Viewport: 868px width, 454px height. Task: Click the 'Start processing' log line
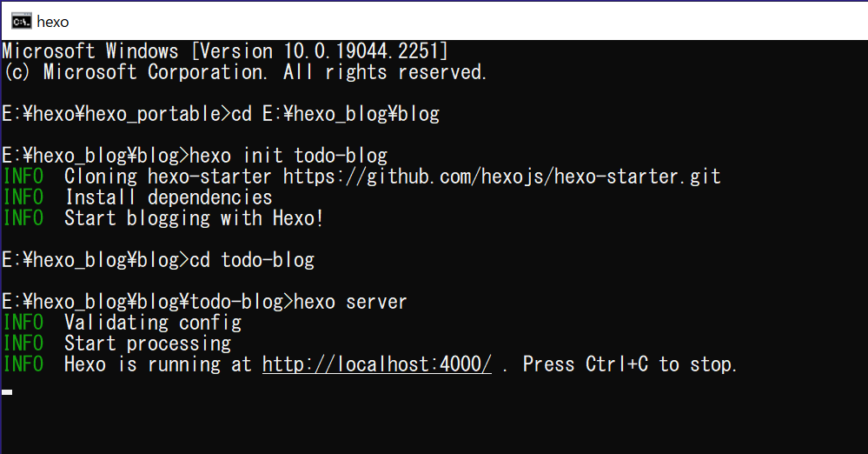pos(147,344)
